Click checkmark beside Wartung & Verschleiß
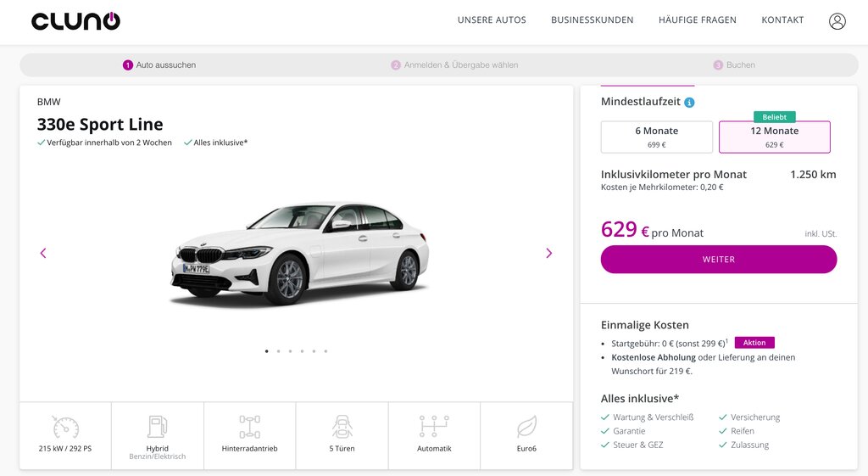The height and width of the screenshot is (476, 868). (x=605, y=417)
